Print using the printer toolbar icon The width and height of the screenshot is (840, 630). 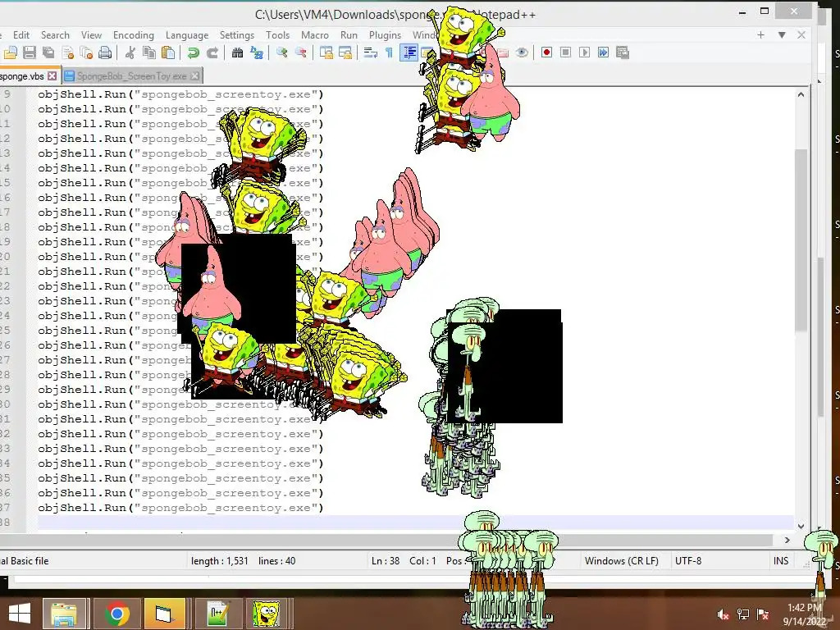tap(106, 52)
